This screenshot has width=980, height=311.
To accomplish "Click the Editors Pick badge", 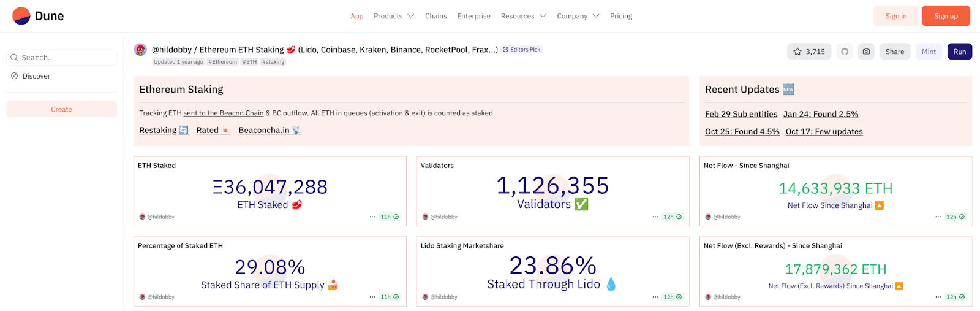I will point(522,50).
